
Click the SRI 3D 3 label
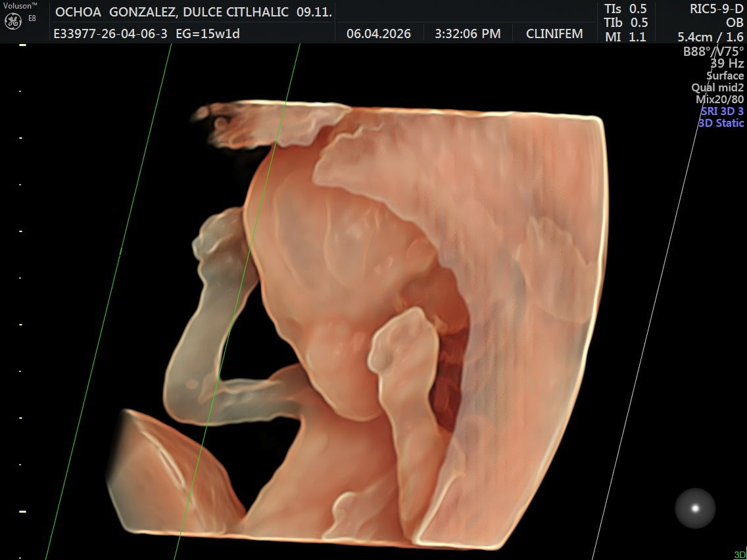[722, 111]
